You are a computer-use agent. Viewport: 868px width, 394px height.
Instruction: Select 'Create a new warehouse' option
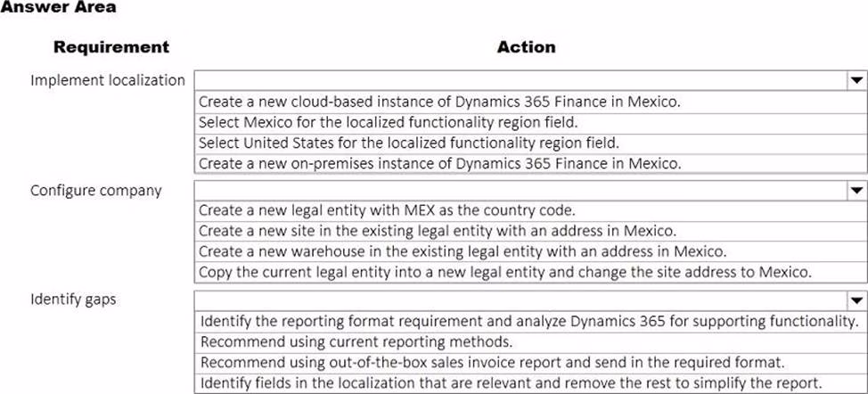coord(463,251)
